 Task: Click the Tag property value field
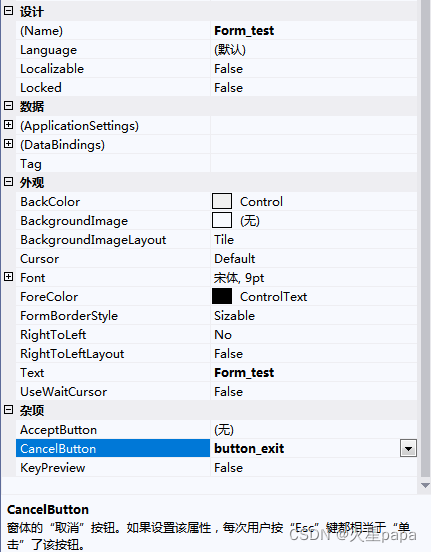314,164
